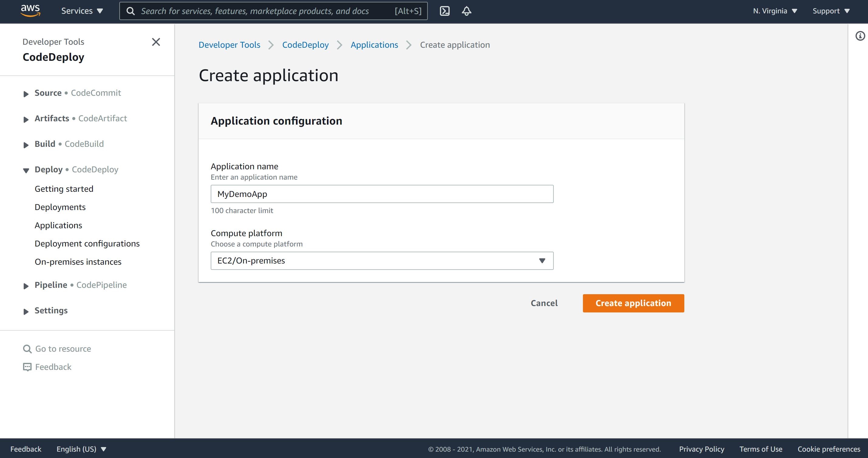The width and height of the screenshot is (868, 458).
Task: Open Applications in sidebar navigation
Action: [x=58, y=225]
